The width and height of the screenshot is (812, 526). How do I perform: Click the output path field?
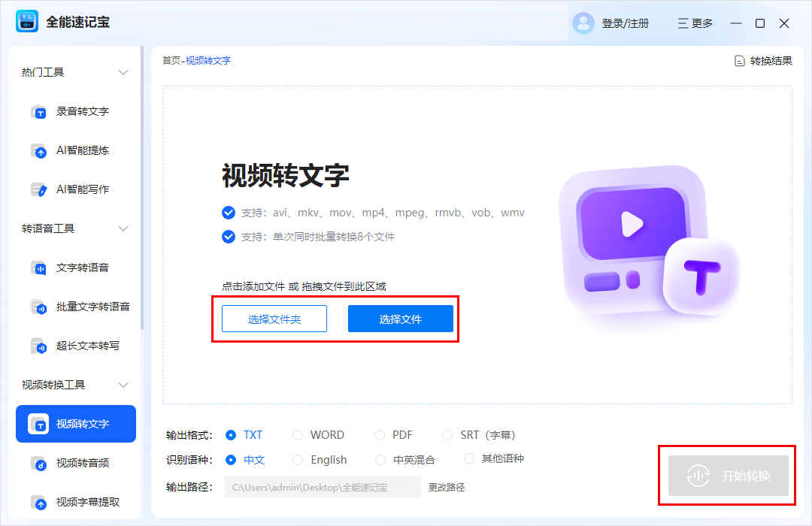pyautogui.click(x=323, y=487)
